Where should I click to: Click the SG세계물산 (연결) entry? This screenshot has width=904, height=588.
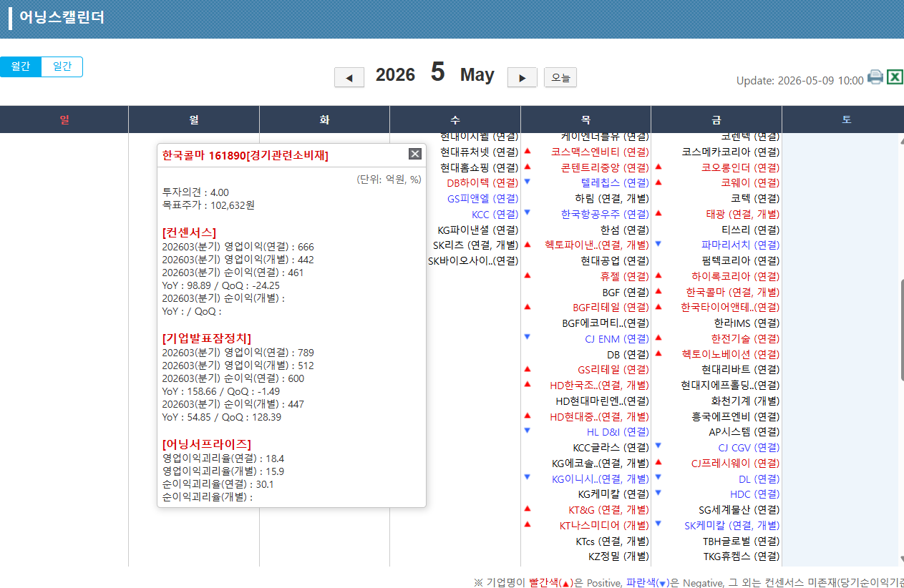(739, 510)
